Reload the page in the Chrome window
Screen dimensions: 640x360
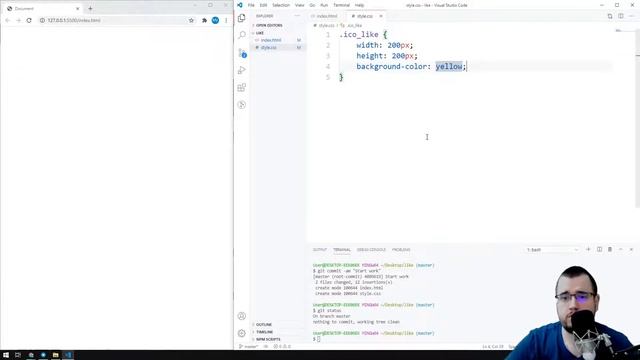point(29,20)
